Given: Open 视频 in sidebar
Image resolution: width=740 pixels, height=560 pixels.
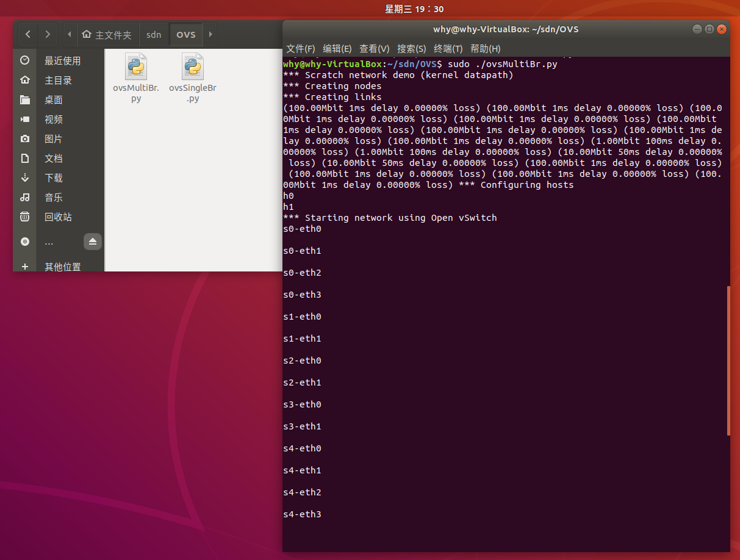Looking at the screenshot, I should tap(53, 120).
